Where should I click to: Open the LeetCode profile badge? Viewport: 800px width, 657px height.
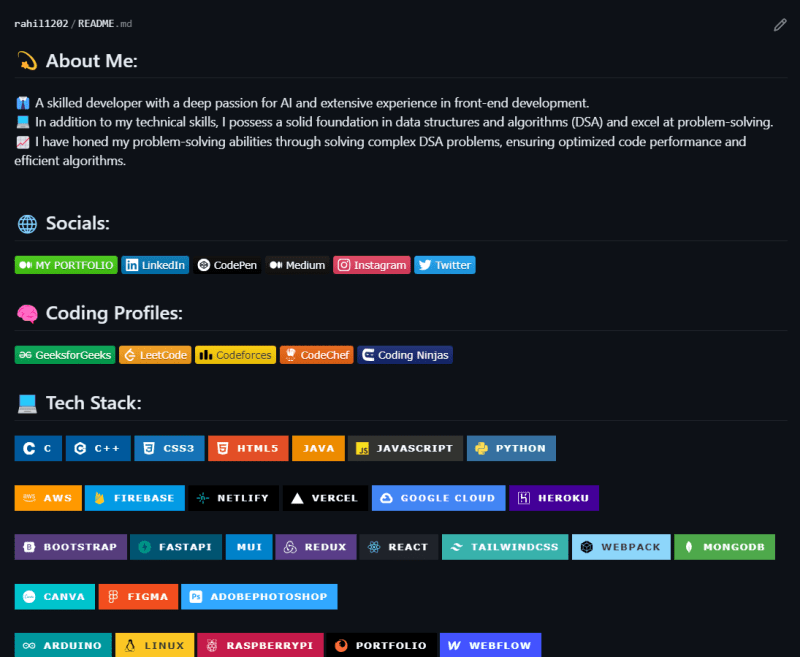tap(155, 355)
